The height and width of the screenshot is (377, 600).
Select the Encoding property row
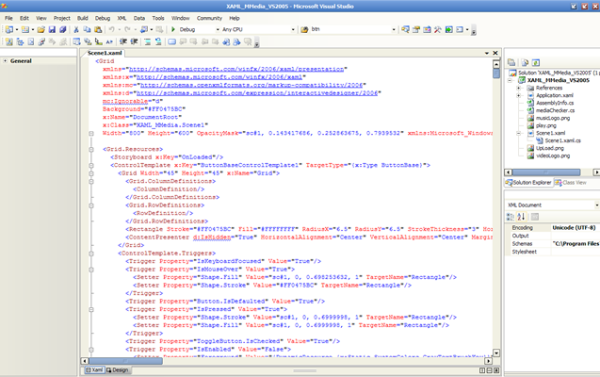click(x=553, y=228)
